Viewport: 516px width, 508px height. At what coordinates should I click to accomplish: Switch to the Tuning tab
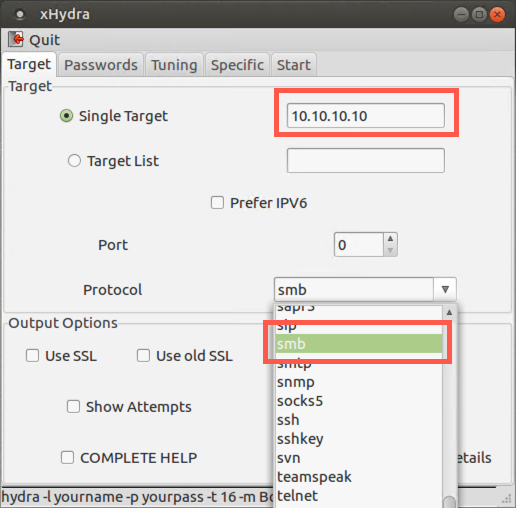coord(174,65)
